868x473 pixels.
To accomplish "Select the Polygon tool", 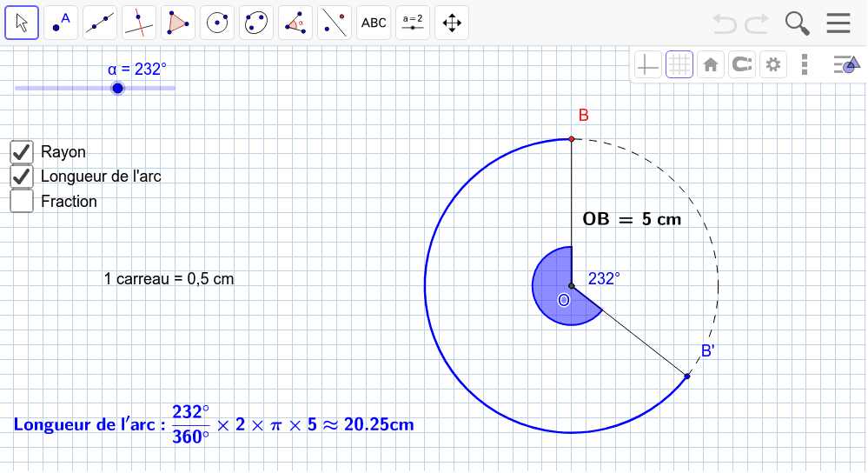I will [178, 23].
